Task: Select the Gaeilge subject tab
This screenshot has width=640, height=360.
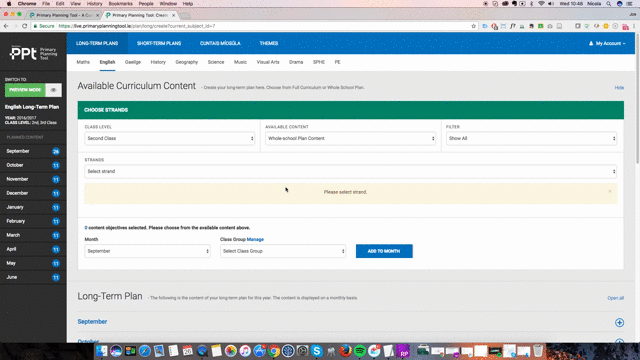Action: pyautogui.click(x=133, y=62)
